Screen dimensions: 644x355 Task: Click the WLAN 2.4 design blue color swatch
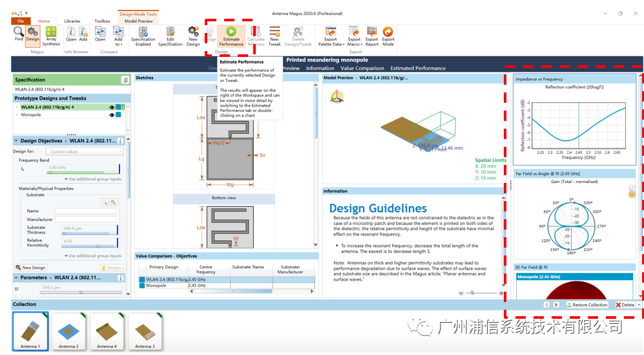tap(118, 107)
